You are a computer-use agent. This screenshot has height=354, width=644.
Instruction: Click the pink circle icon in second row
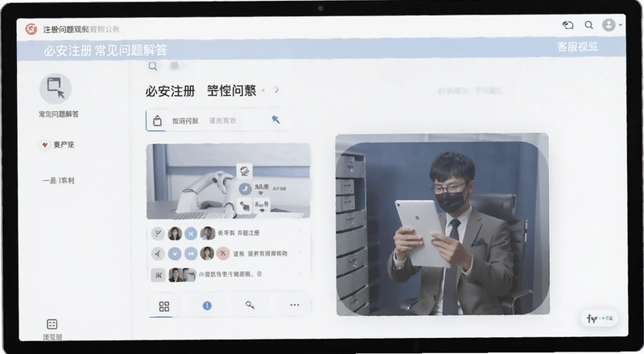pos(223,253)
